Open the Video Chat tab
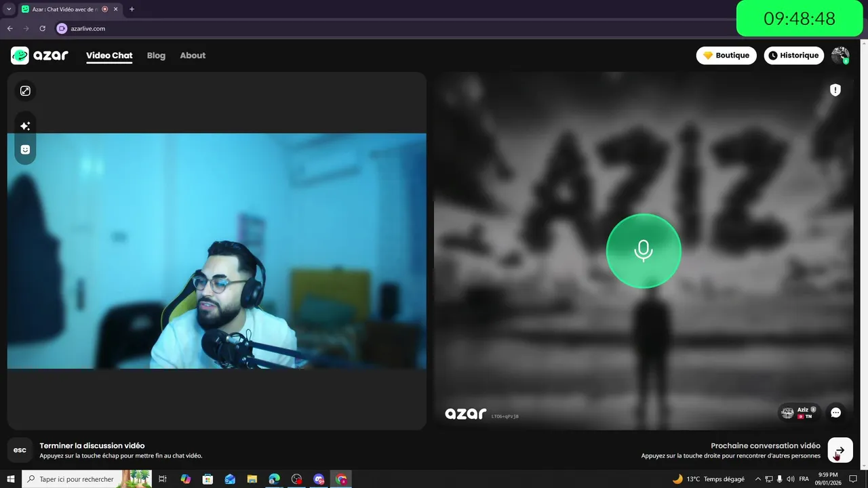This screenshot has width=868, height=488. pyautogui.click(x=109, y=56)
